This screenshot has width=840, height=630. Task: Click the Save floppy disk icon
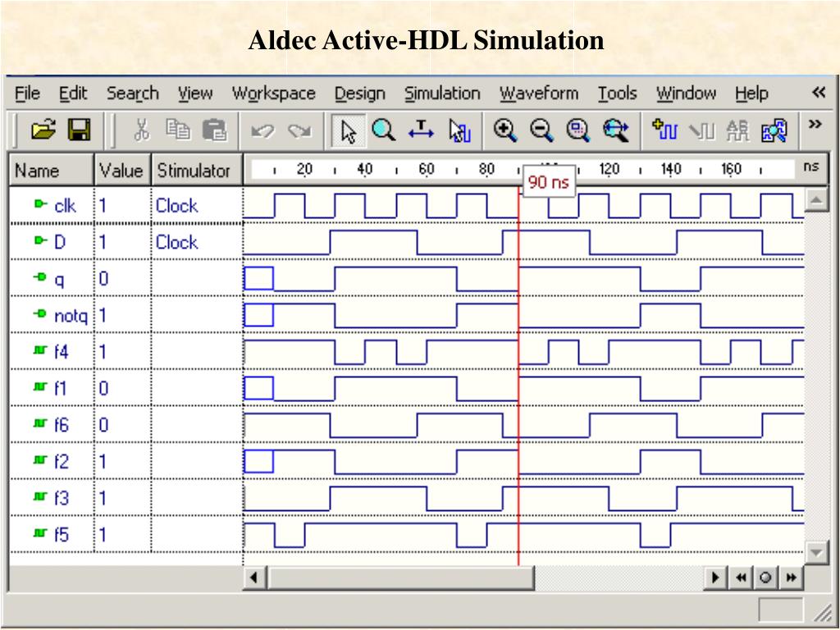pos(80,130)
